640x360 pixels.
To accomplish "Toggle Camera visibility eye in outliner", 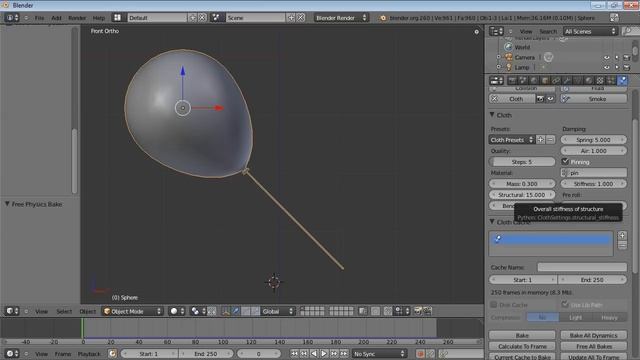I will (607, 58).
